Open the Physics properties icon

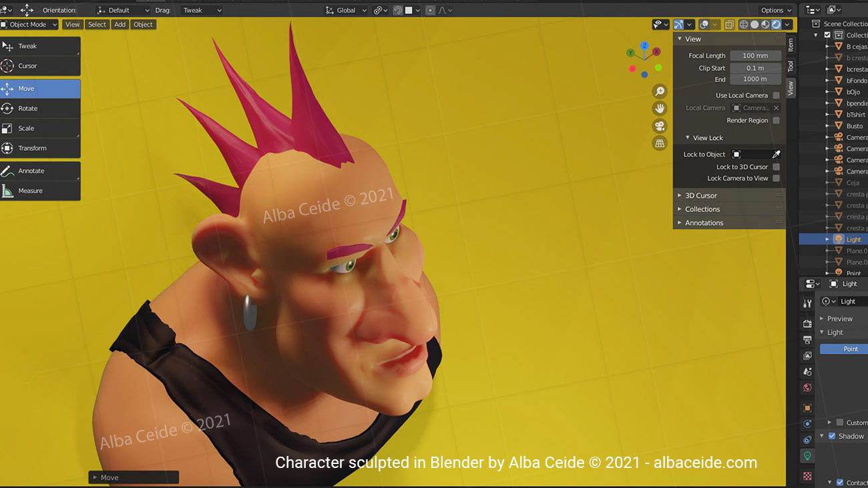[807, 424]
